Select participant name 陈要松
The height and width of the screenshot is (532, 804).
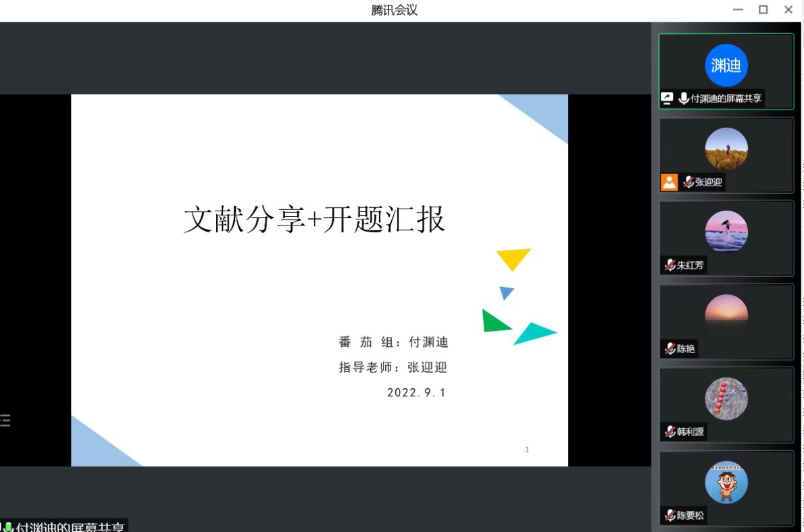pos(690,515)
